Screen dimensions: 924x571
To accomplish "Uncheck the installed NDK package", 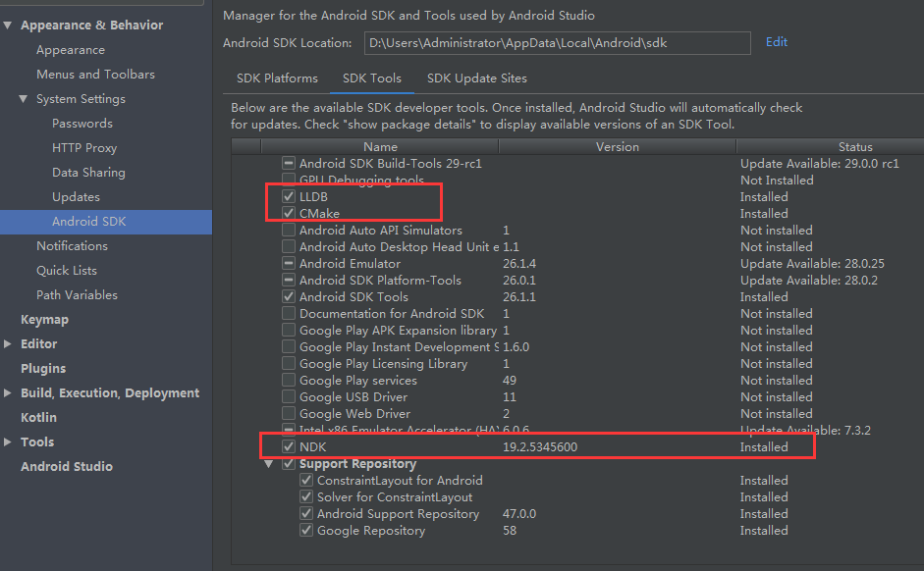I will 288,446.
